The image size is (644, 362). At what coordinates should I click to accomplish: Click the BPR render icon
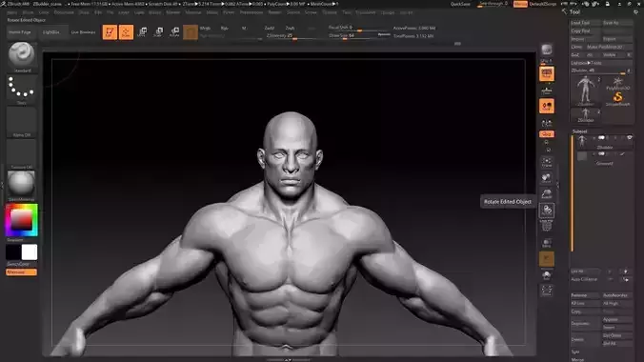(546, 50)
